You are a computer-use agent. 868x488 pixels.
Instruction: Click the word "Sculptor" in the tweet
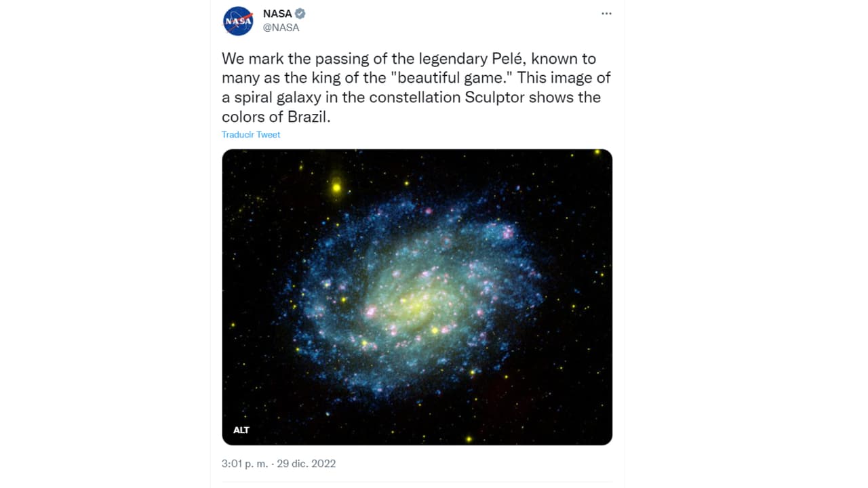tap(494, 97)
